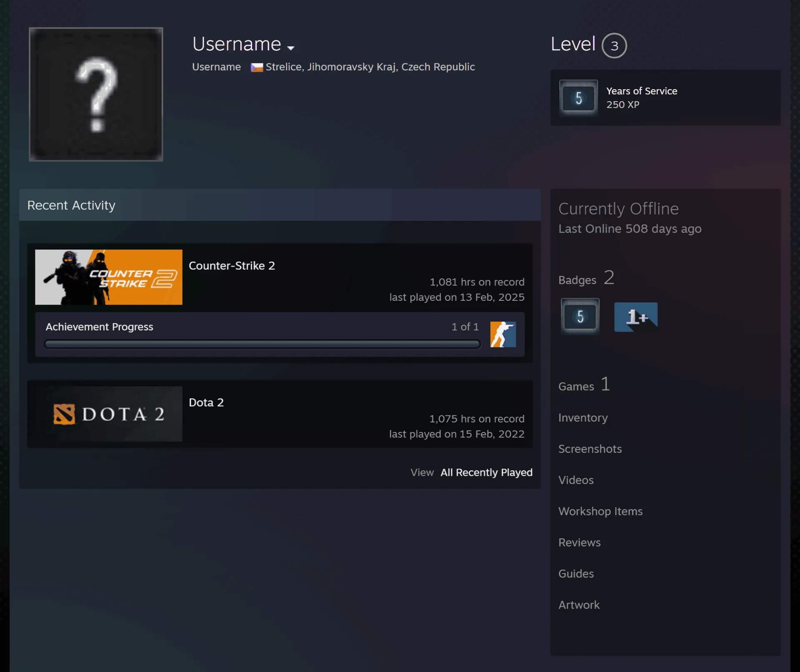Click the '1 of 1' achievement count
This screenshot has height=672, width=800.
click(465, 327)
